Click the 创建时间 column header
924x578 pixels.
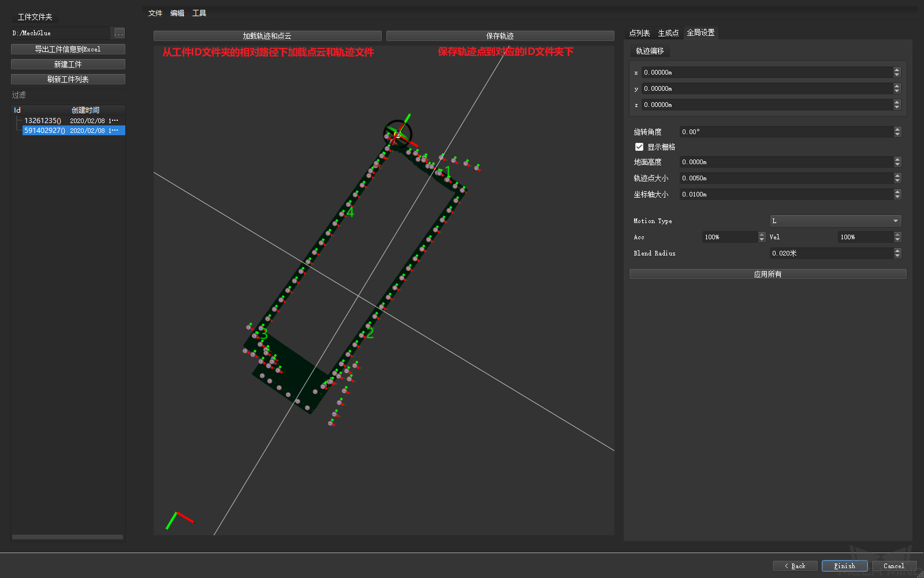tap(85, 110)
